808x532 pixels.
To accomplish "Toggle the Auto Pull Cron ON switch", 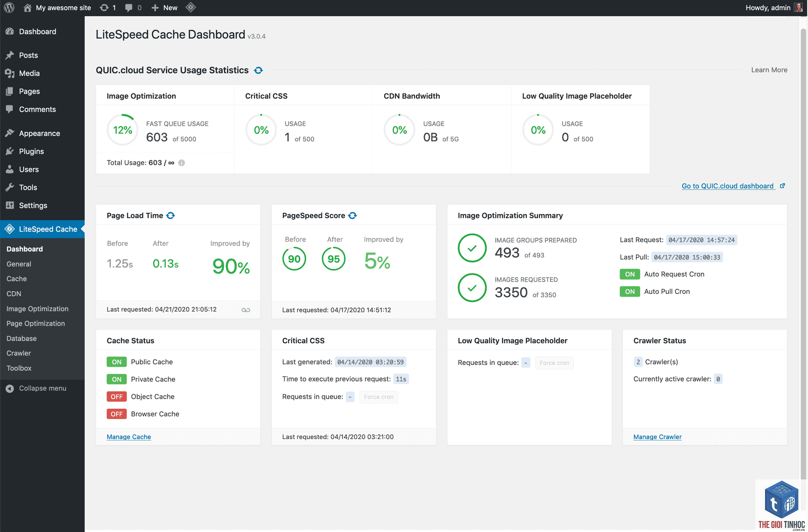I will click(x=630, y=291).
